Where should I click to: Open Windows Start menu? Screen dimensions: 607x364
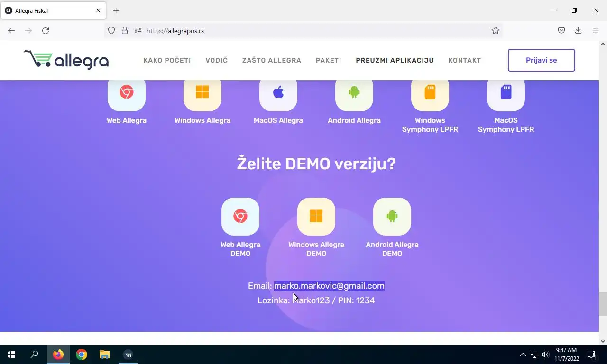click(x=11, y=355)
